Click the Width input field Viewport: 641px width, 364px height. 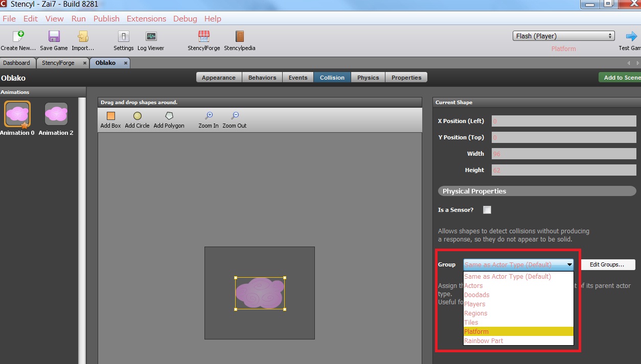pos(563,154)
